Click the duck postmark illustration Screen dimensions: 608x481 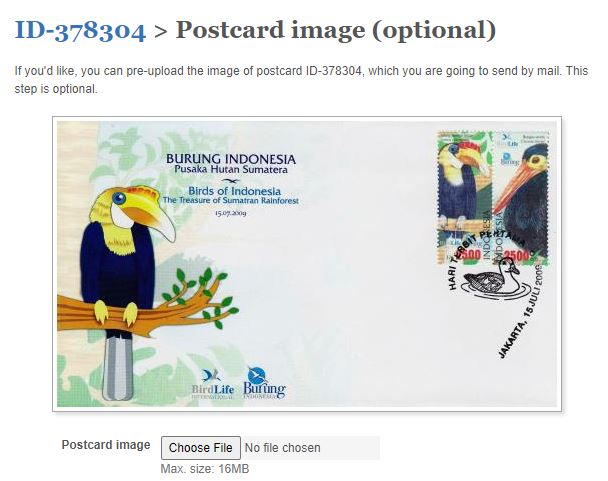point(493,278)
